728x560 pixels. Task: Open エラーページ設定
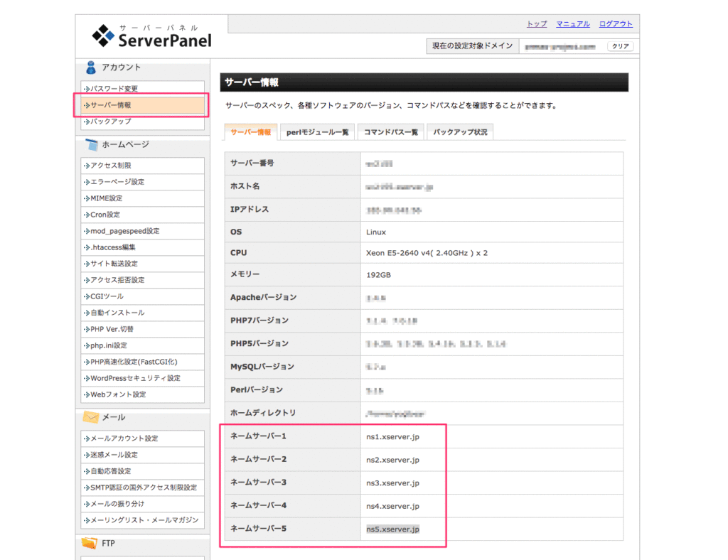coord(142,182)
